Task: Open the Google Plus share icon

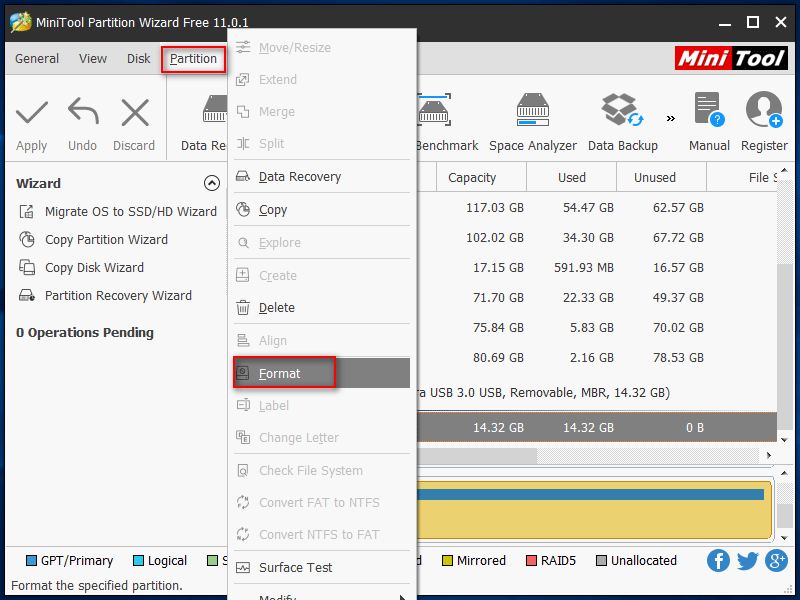Action: pos(777,560)
